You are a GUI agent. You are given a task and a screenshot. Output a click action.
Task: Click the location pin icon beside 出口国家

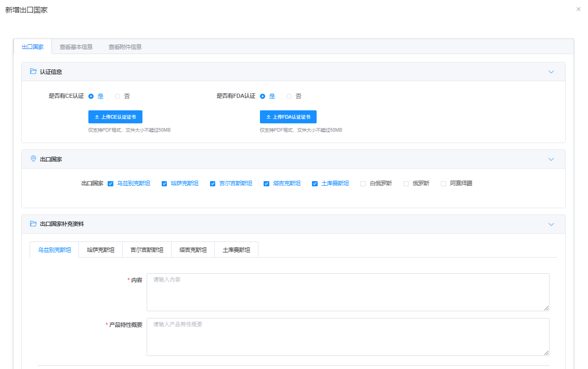(x=33, y=159)
